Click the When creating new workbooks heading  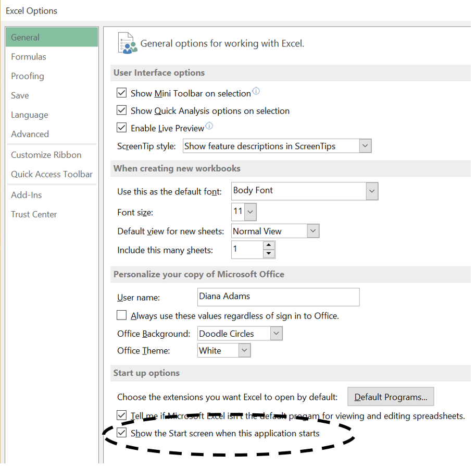(177, 168)
